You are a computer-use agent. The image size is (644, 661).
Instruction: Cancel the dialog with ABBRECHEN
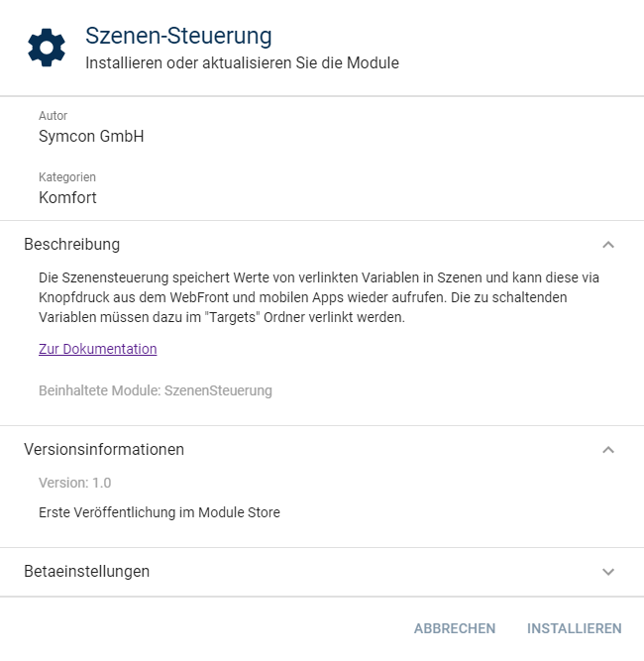pyautogui.click(x=455, y=628)
